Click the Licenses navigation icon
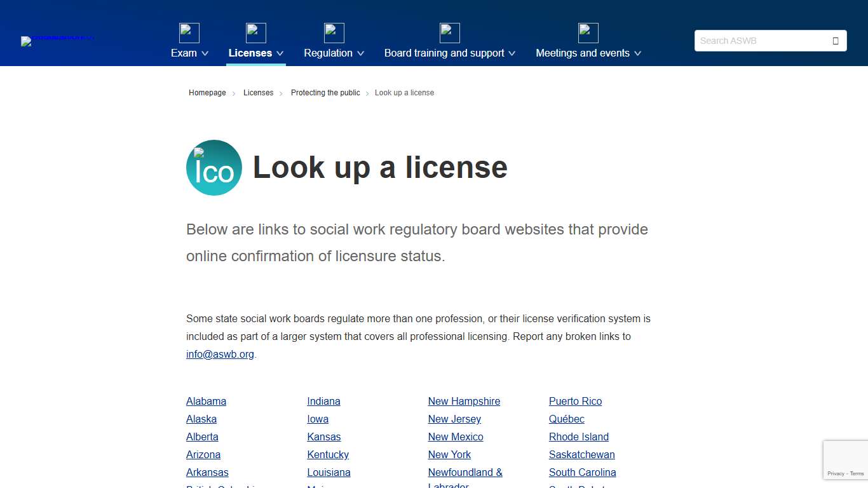868x488 pixels. 256,32
